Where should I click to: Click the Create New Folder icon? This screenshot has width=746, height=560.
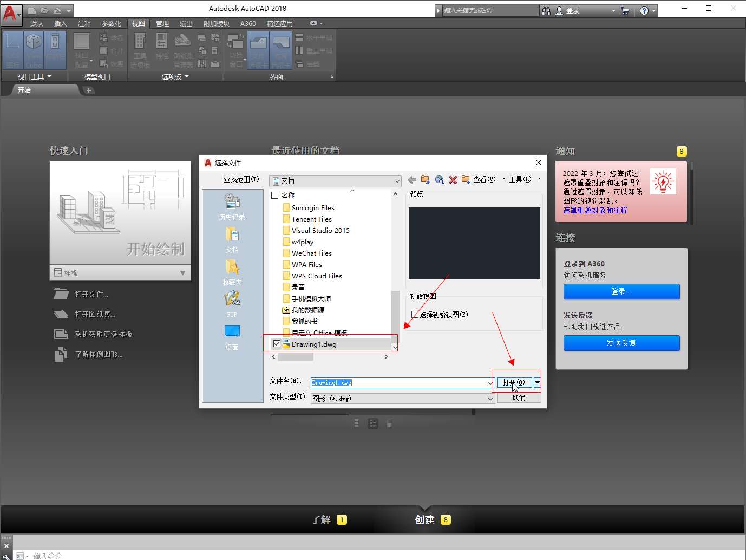click(x=466, y=180)
